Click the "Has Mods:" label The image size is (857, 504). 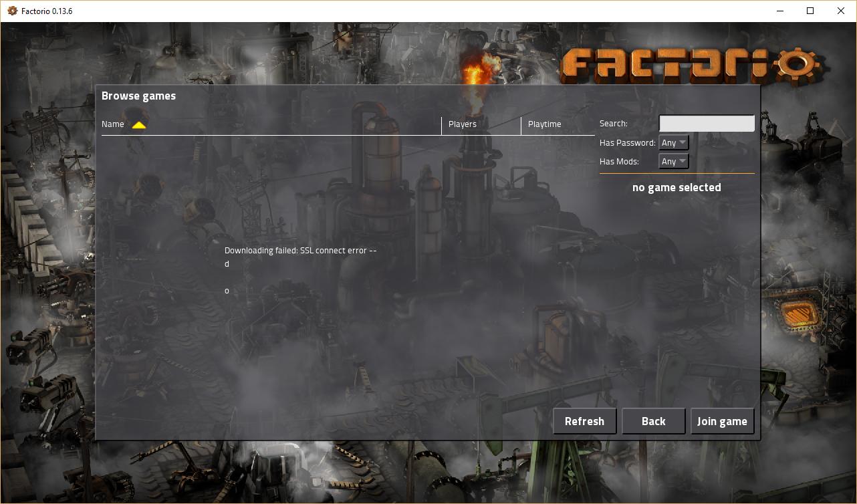pos(620,162)
